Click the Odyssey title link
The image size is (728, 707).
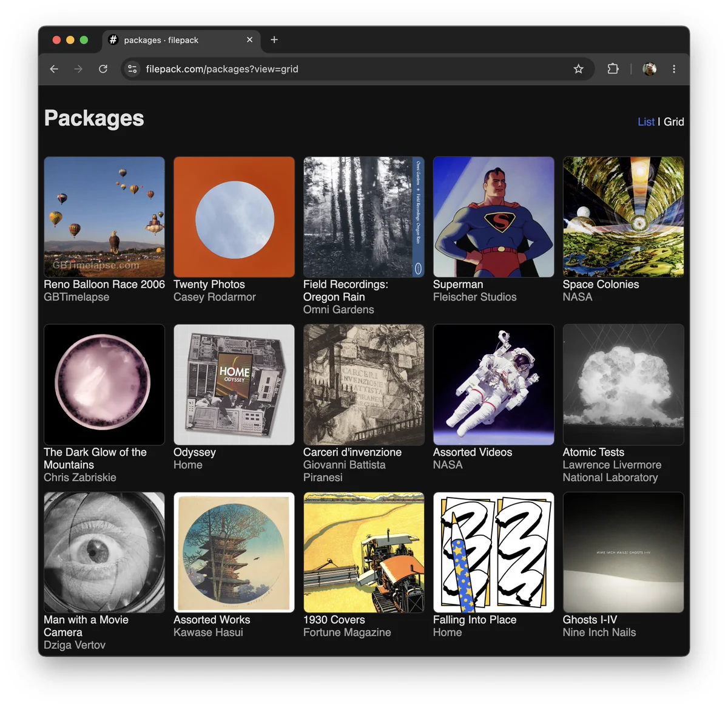[x=195, y=452]
